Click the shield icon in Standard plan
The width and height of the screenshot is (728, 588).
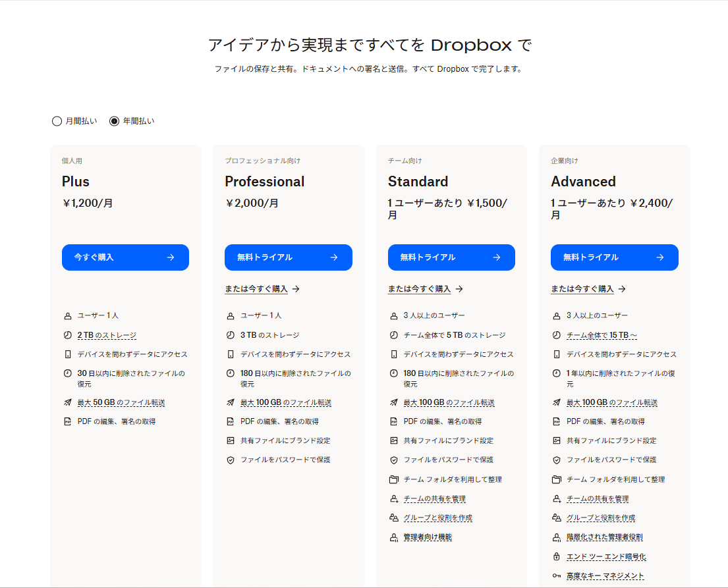point(394,460)
